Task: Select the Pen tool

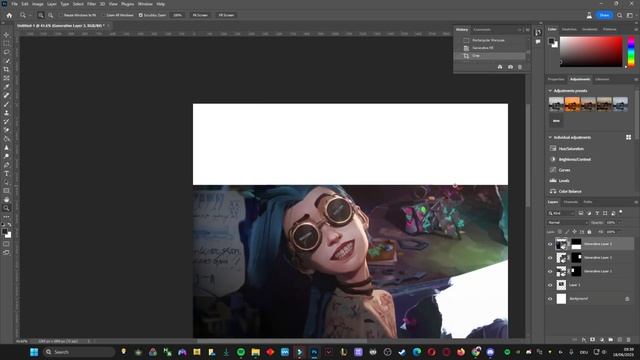Action: pyautogui.click(x=6, y=165)
